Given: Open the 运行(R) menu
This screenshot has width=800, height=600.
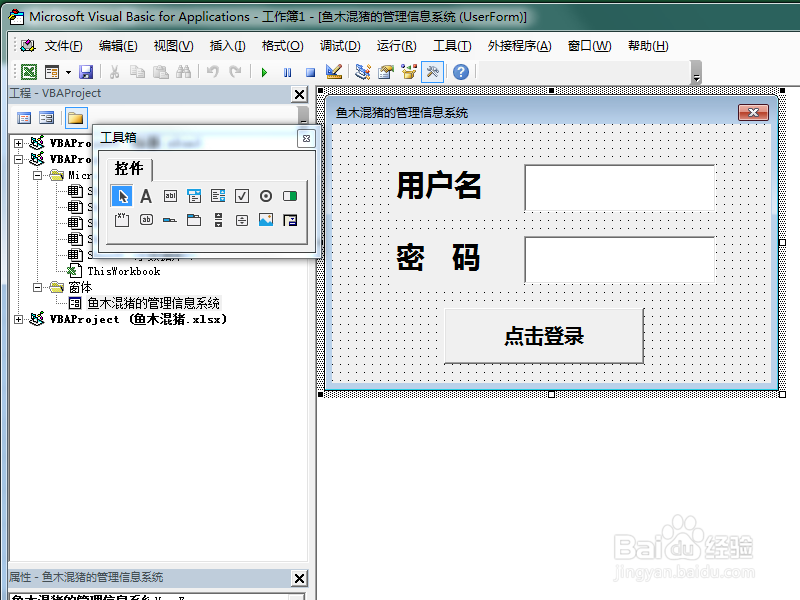Looking at the screenshot, I should pyautogui.click(x=396, y=46).
